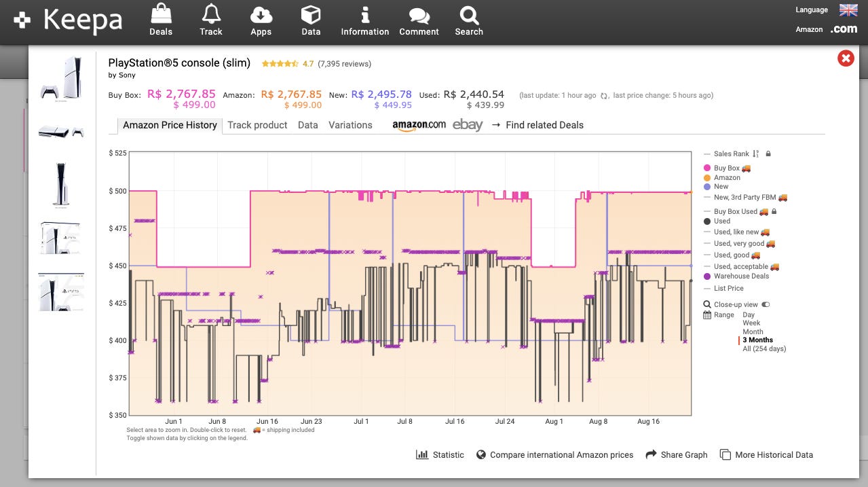868x487 pixels.
Task: Click the star rating icons
Action: pos(280,64)
